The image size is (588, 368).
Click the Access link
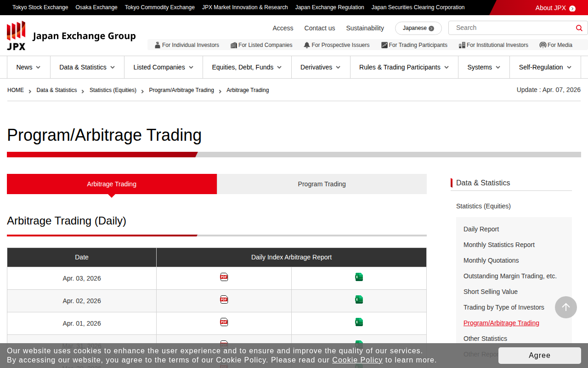coord(283,28)
